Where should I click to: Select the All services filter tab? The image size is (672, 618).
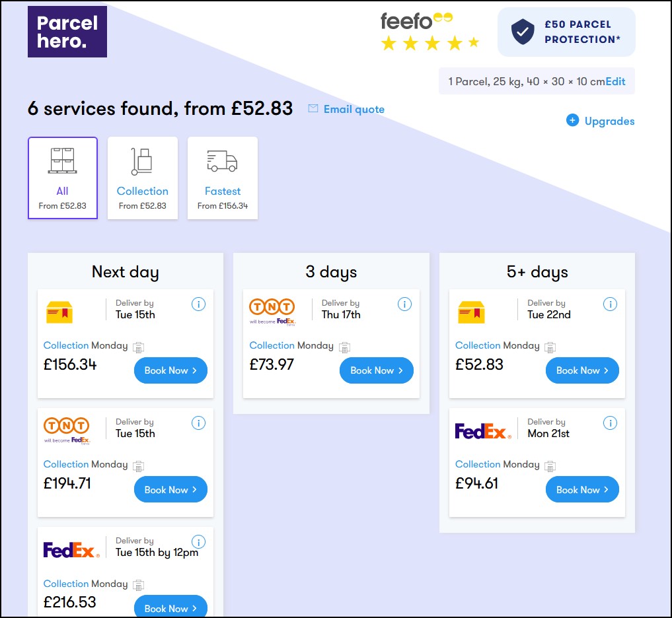(63, 178)
